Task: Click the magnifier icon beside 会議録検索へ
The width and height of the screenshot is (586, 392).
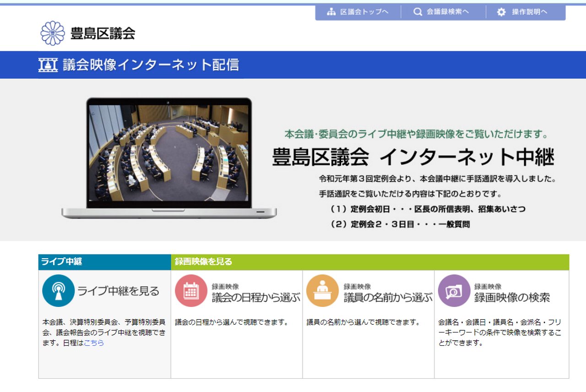Action: pos(418,12)
